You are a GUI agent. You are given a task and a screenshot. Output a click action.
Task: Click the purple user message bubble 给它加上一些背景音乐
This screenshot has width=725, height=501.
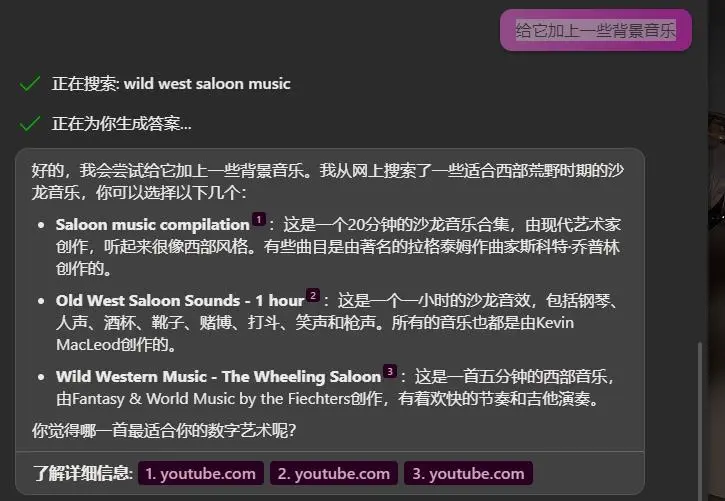coord(596,31)
